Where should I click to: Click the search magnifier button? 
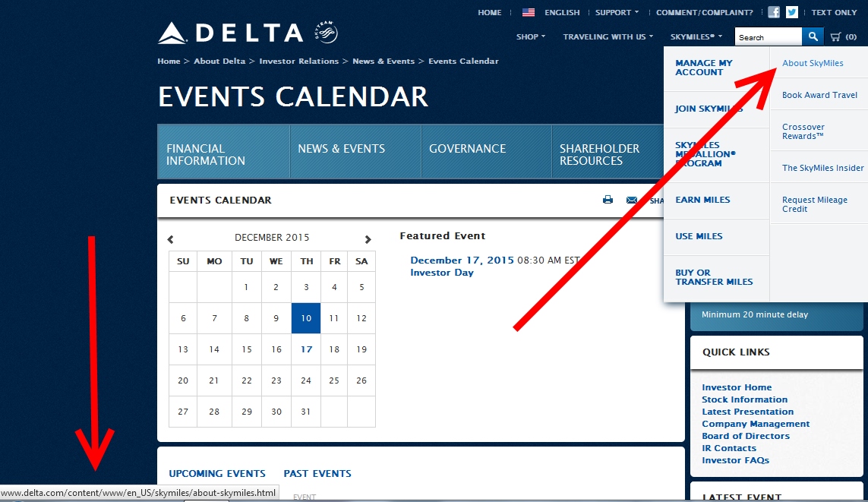click(813, 36)
